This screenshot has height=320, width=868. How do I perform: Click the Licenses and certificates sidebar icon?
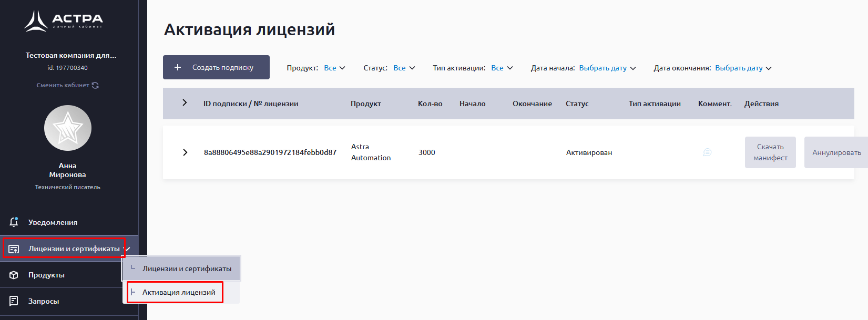(14, 249)
